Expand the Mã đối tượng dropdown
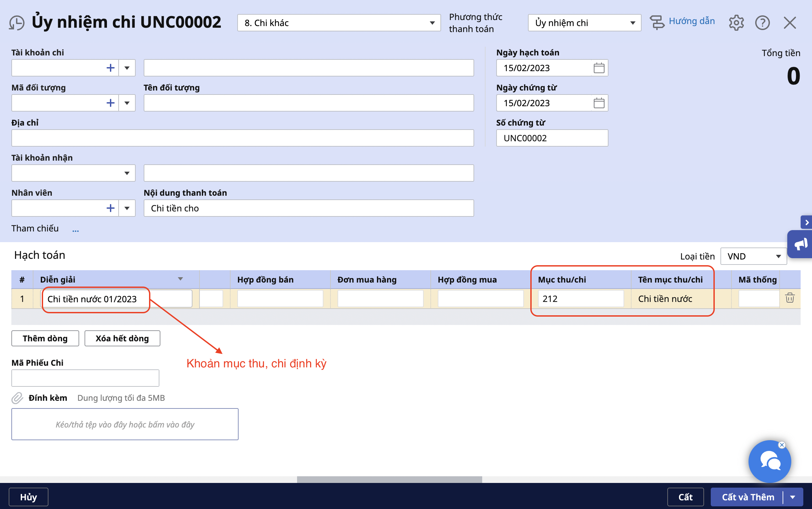812x509 pixels. coord(127,103)
